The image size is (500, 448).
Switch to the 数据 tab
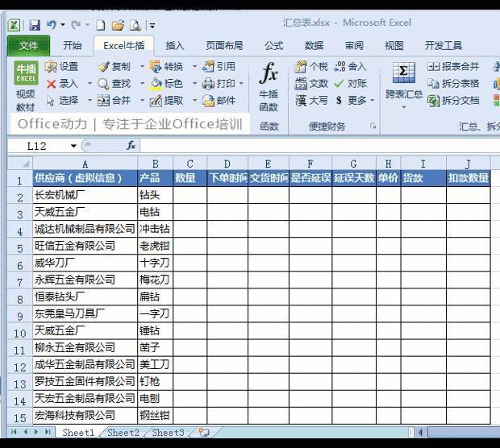[314, 46]
